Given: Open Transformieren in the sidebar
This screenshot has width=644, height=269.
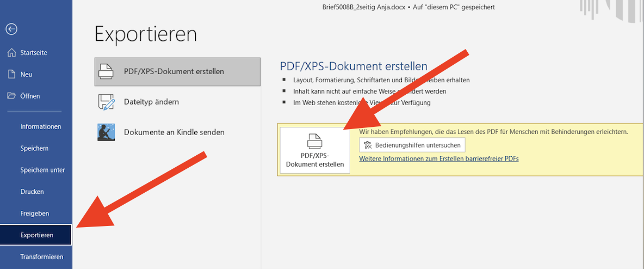Looking at the screenshot, I should tap(41, 257).
